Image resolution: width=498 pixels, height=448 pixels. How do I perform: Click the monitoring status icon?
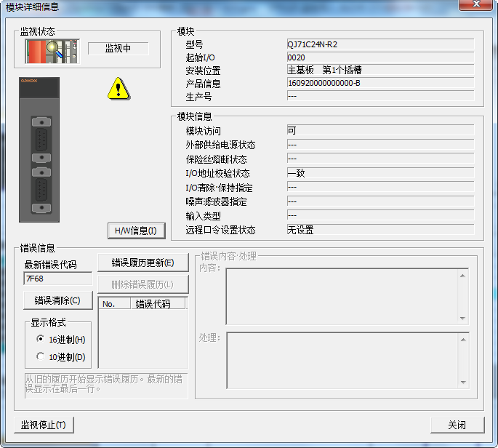pos(51,50)
